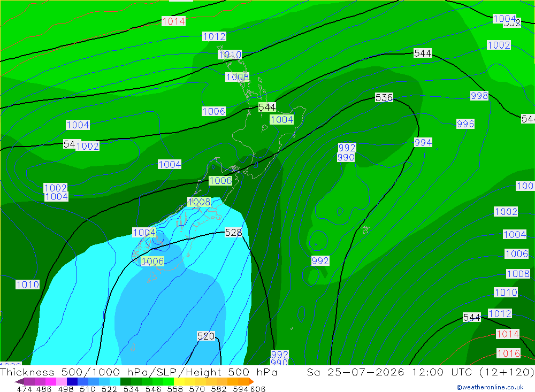
Task: Select the 996 isobar label
Action: click(465, 124)
